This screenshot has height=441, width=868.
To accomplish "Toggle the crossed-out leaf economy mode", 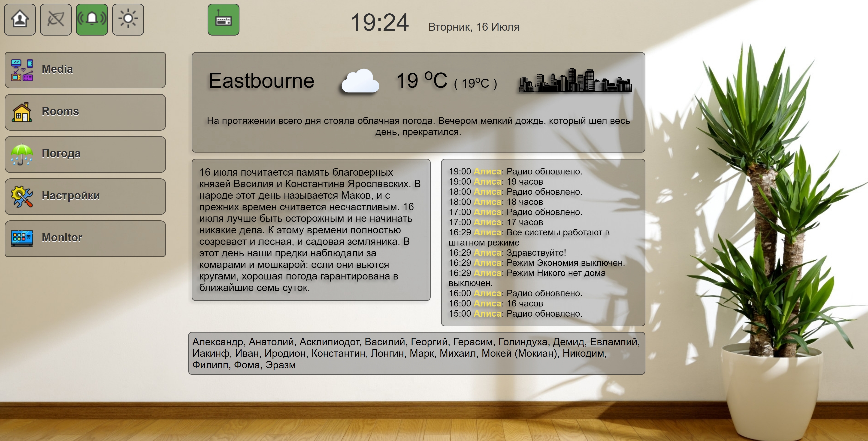I will pos(56,20).
